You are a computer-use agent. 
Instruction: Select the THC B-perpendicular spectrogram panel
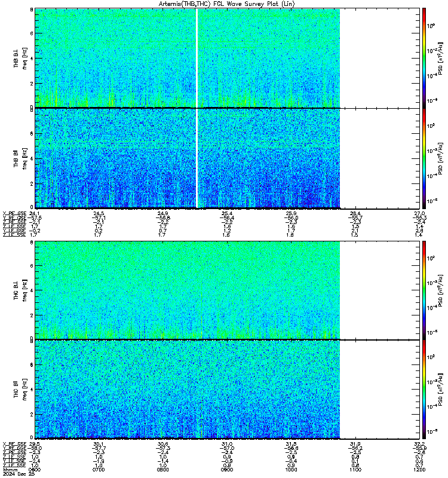[x=227, y=290]
